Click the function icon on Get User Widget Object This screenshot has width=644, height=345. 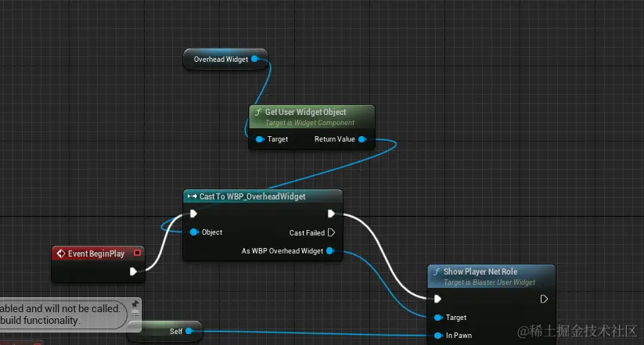[x=258, y=112]
